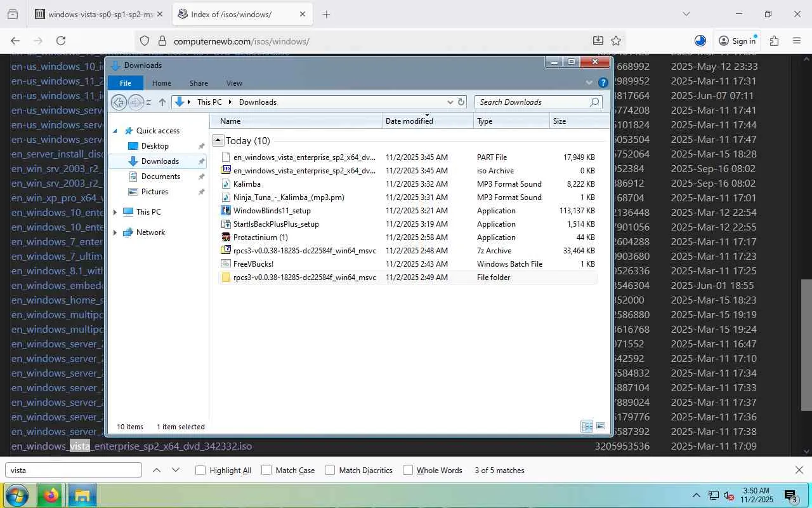Open the en_windows_vista_enterprise_sp2_x64_dvd_342332.iso link
This screenshot has height=508, width=812.
[x=131, y=446]
